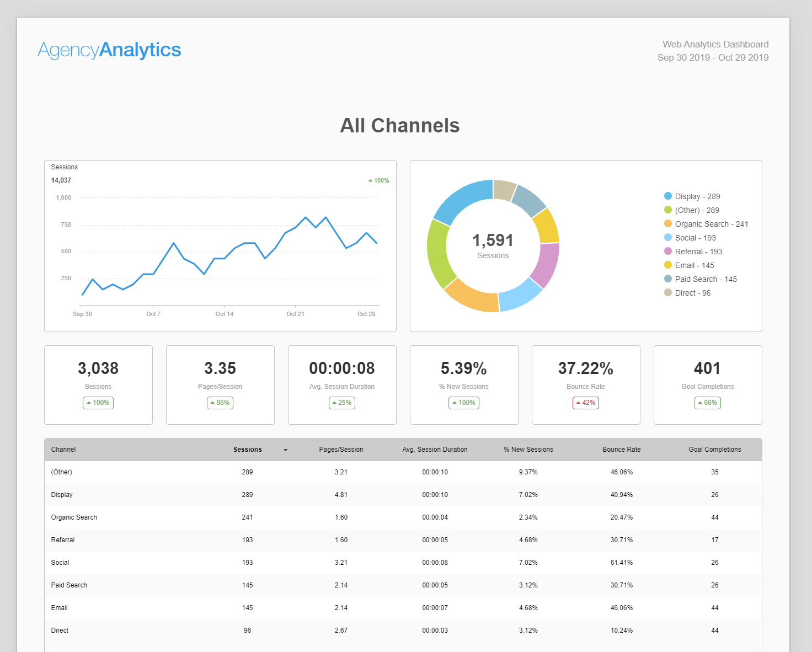The height and width of the screenshot is (652, 812).
Task: Click the Display legend color dot
Action: (668, 196)
